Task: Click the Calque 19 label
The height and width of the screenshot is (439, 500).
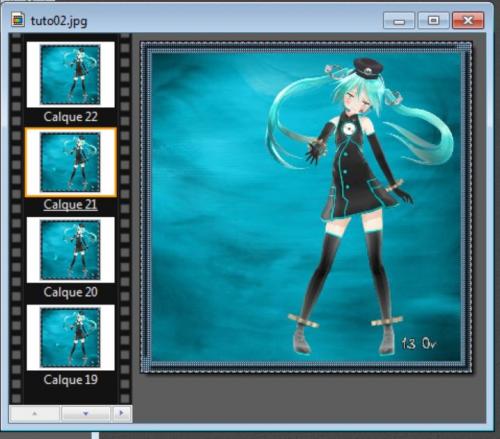Action: pos(70,380)
